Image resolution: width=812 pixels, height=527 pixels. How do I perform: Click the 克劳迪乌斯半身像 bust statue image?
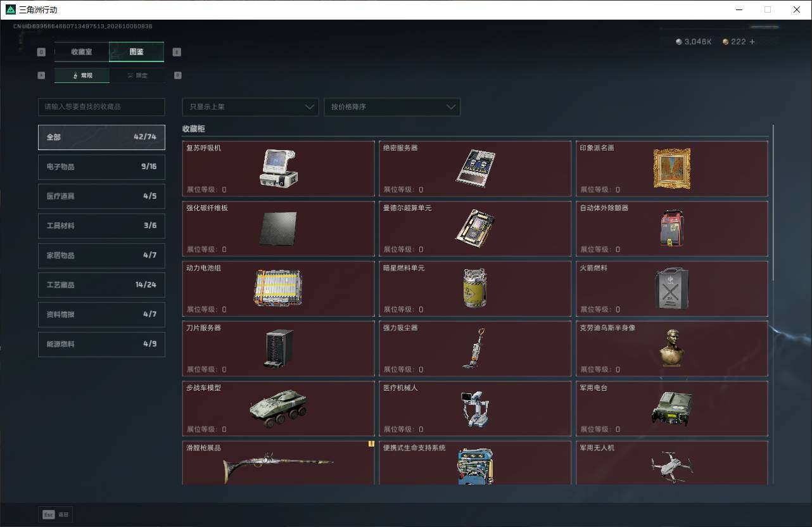click(672, 348)
